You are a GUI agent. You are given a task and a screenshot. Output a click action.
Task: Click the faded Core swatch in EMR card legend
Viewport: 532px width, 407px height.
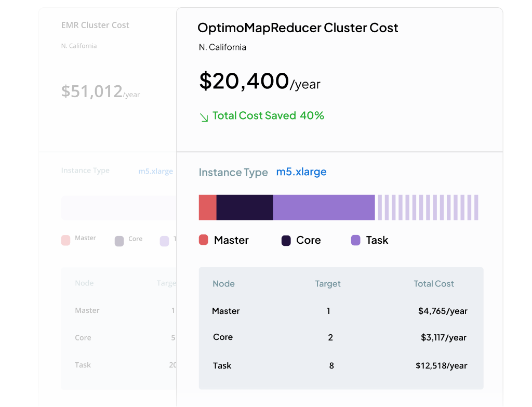tap(119, 241)
